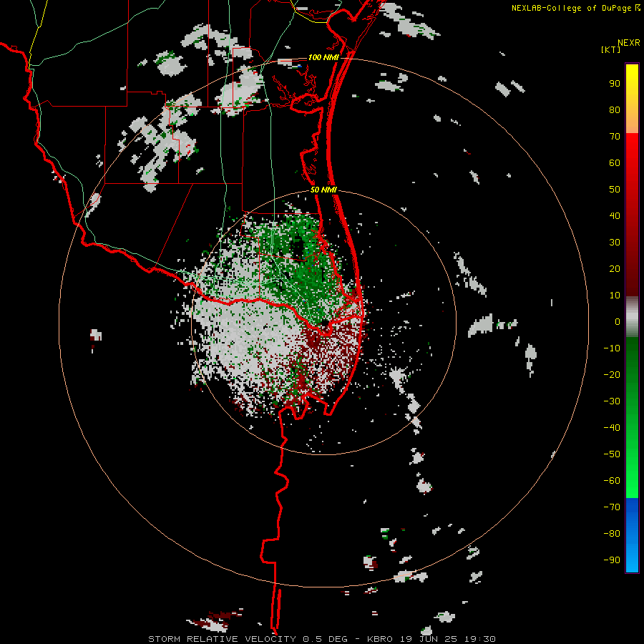
Task: Click the 90 value on the velocity scale
Action: 615,84
